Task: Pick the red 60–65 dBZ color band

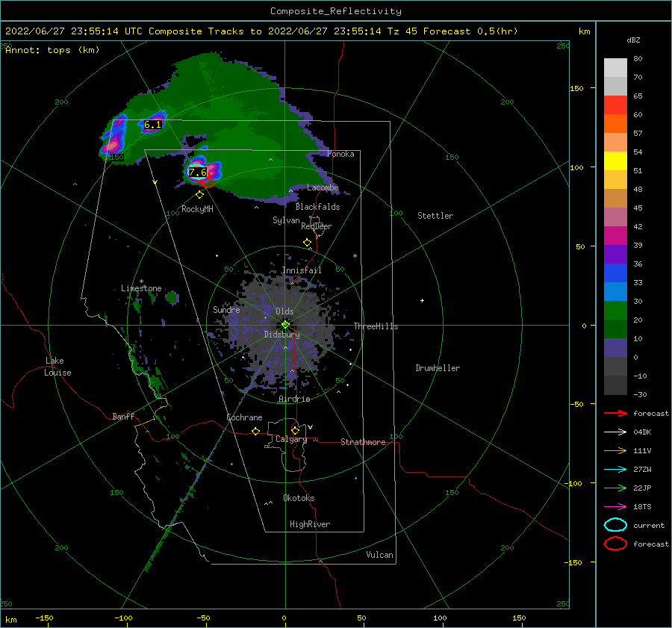Action: point(615,105)
